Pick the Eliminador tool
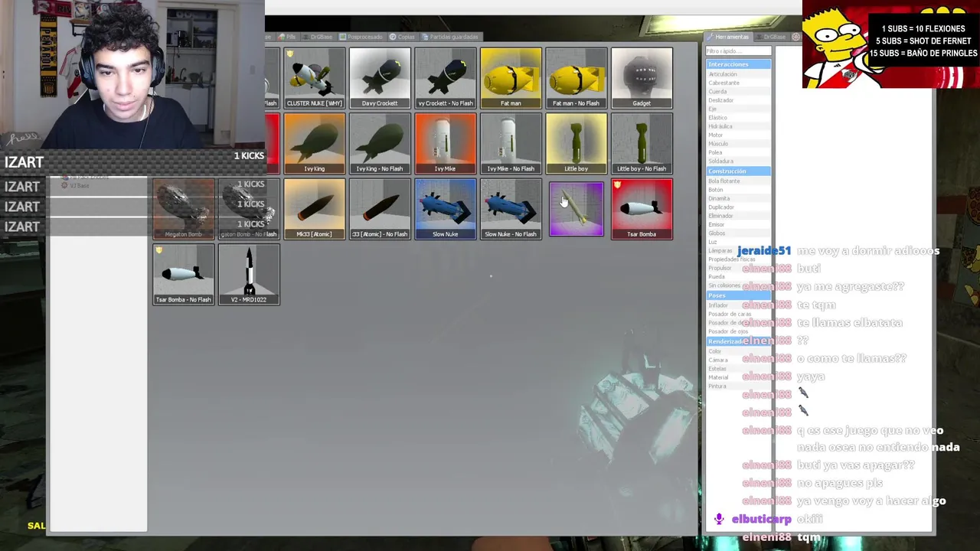This screenshot has height=551, width=980. click(721, 216)
